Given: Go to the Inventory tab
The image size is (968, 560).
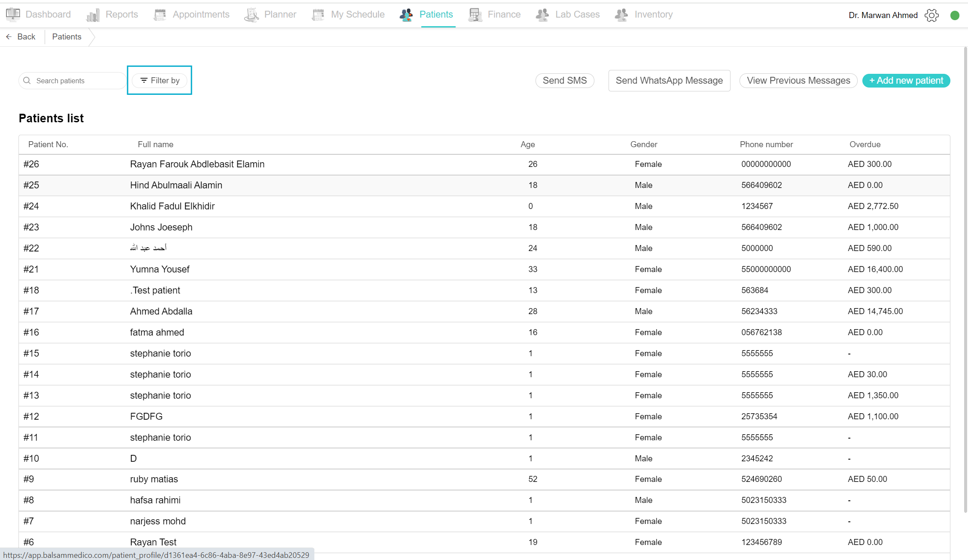Looking at the screenshot, I should click(654, 15).
